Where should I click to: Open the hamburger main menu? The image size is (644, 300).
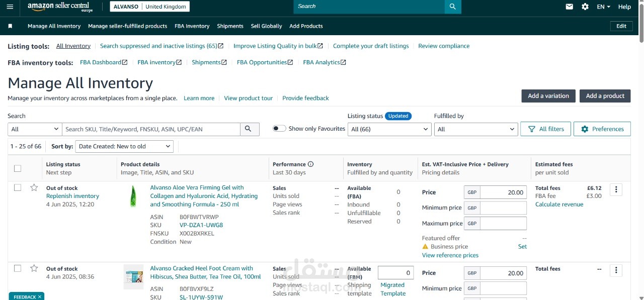coord(10,7)
